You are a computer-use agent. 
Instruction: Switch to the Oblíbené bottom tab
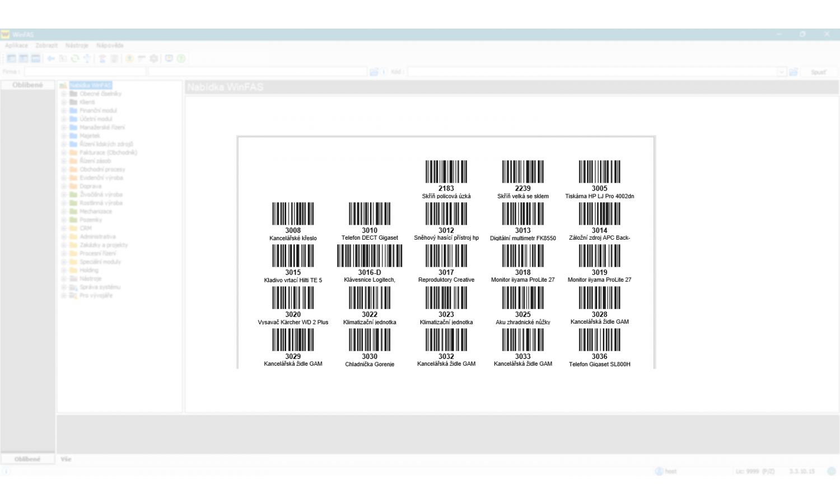pyautogui.click(x=27, y=459)
